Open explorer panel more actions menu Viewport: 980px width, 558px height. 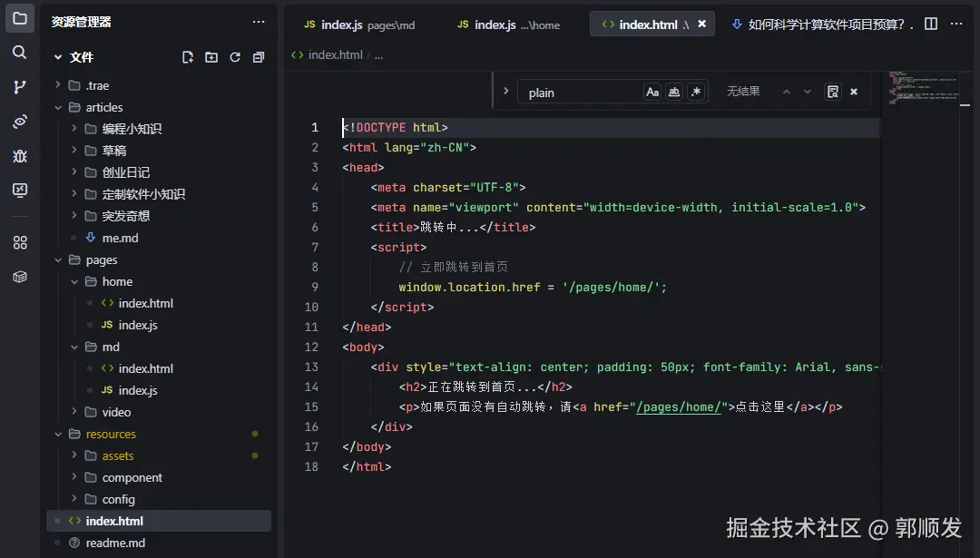click(258, 22)
